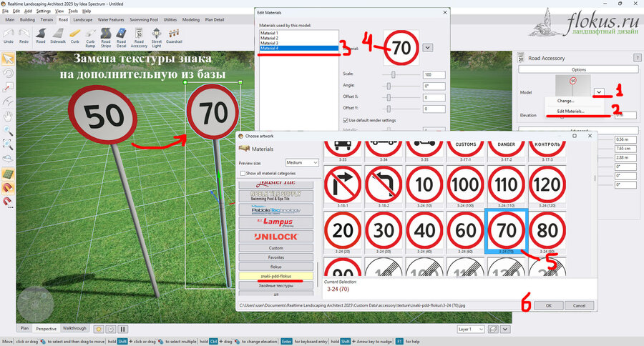Open the Tools menu

click(x=73, y=11)
